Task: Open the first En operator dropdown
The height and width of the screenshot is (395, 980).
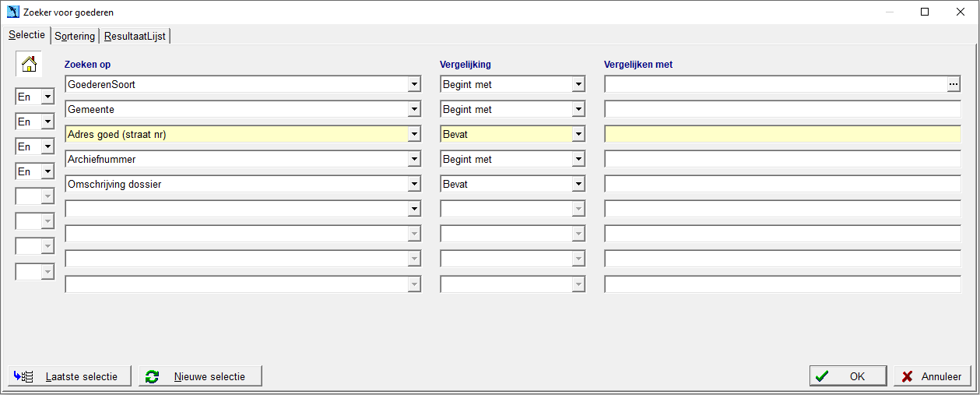Action: pyautogui.click(x=47, y=97)
